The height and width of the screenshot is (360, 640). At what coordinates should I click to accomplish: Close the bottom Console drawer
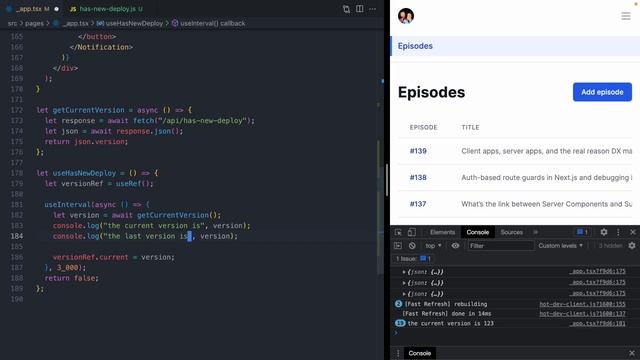coord(632,353)
